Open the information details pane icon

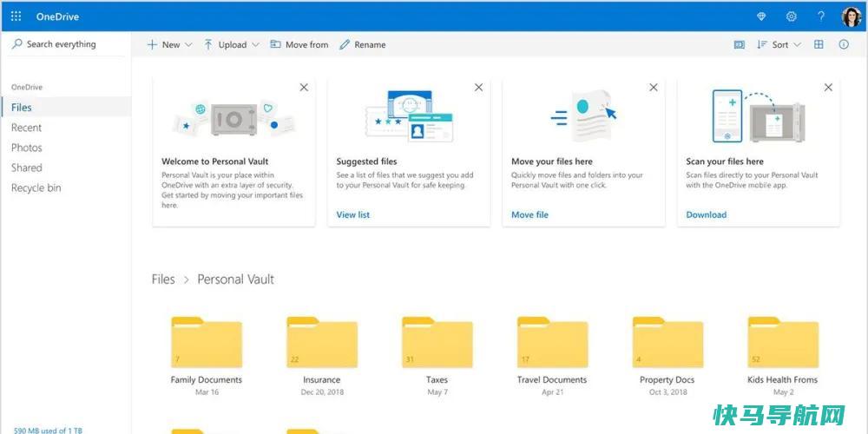click(844, 45)
